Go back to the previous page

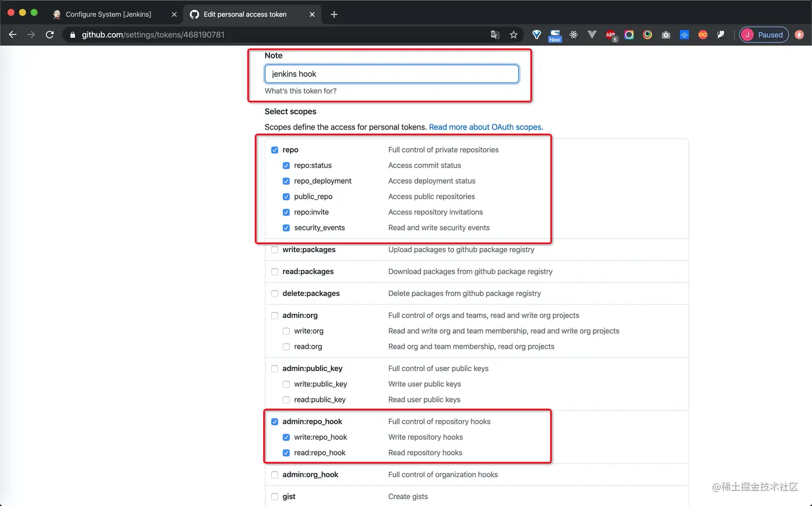[x=13, y=34]
